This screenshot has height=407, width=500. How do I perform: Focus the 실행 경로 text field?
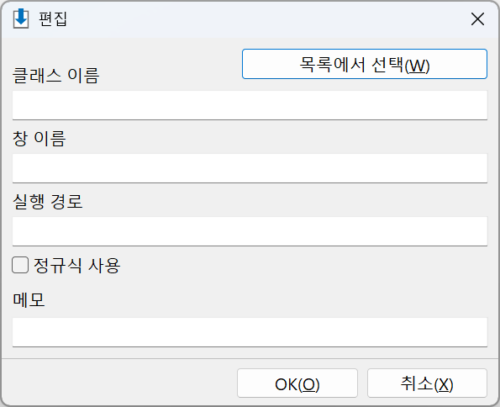tap(250, 231)
